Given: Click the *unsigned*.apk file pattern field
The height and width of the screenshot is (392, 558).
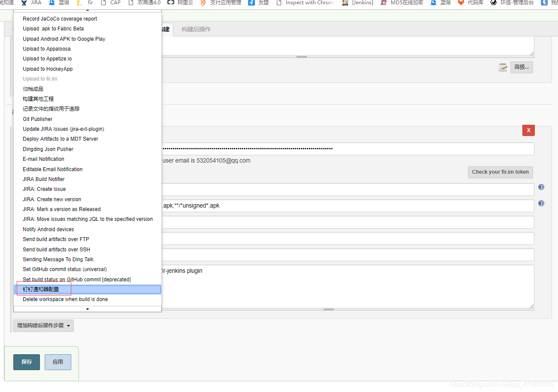Looking at the screenshot, I should tap(348, 206).
